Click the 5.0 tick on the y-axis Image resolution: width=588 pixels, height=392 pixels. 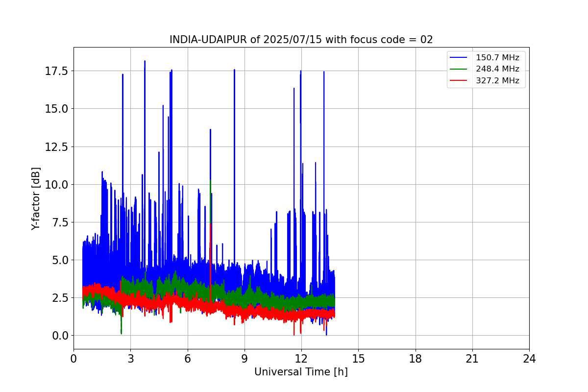(x=61, y=260)
